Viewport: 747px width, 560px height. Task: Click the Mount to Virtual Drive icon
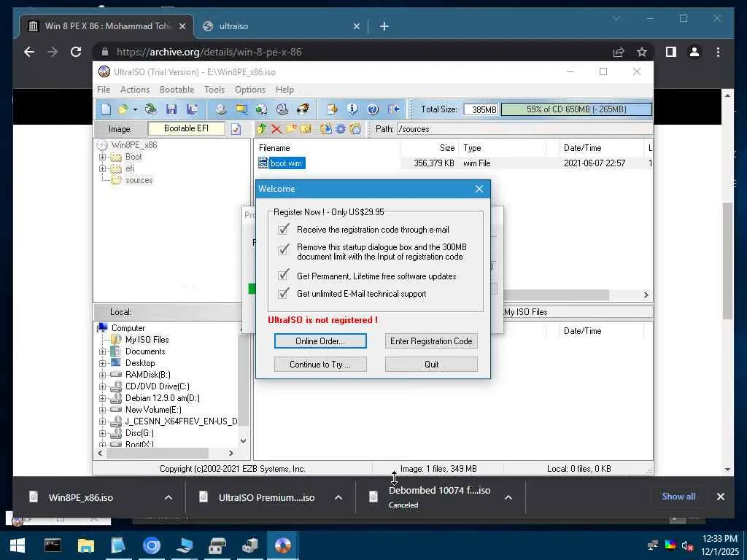(x=282, y=109)
